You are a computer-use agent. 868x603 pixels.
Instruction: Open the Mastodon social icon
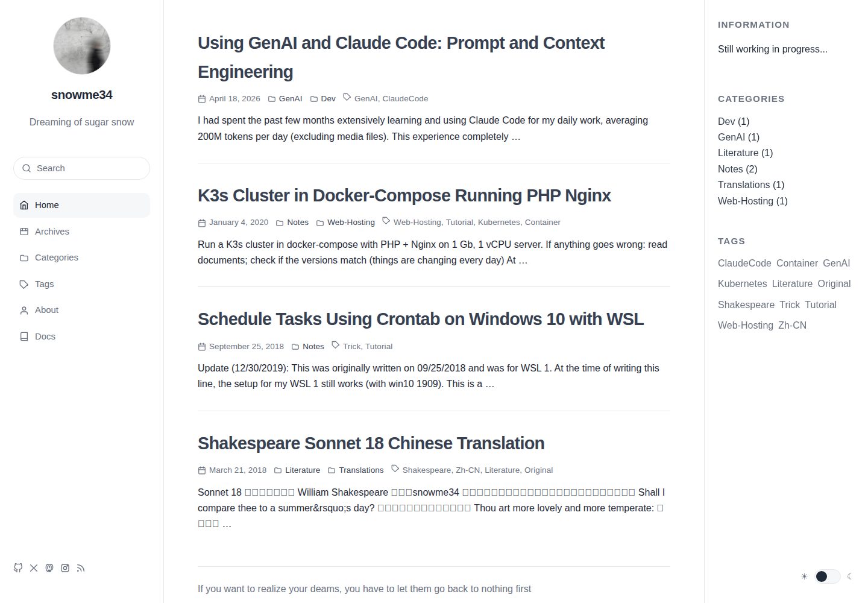pos(49,568)
